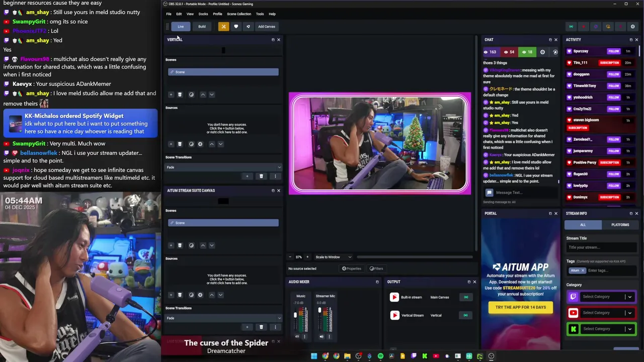The width and height of the screenshot is (644, 362).
Task: Move scene up in the Vertical panel
Action: pyautogui.click(x=203, y=95)
